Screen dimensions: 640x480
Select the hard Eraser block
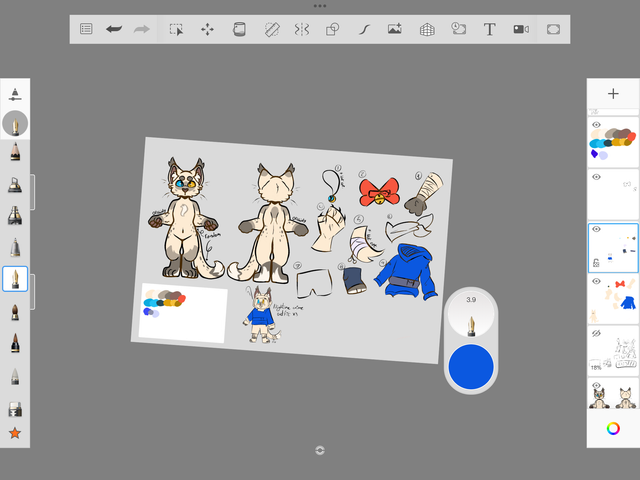15,409
